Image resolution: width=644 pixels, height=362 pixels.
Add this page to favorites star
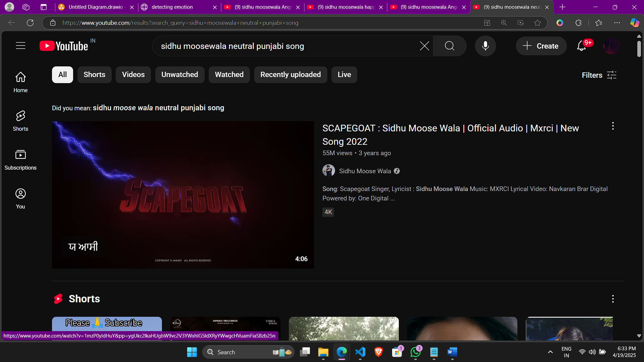tap(537, 23)
